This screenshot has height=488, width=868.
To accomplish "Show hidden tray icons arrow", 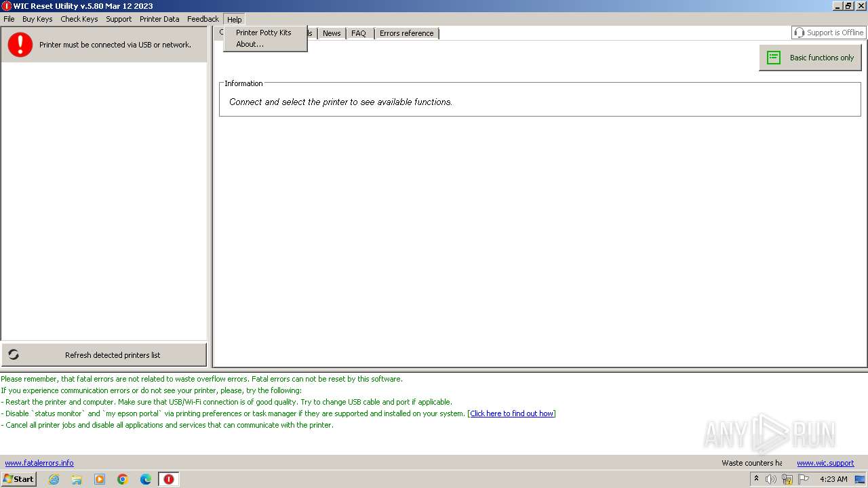I will [756, 479].
